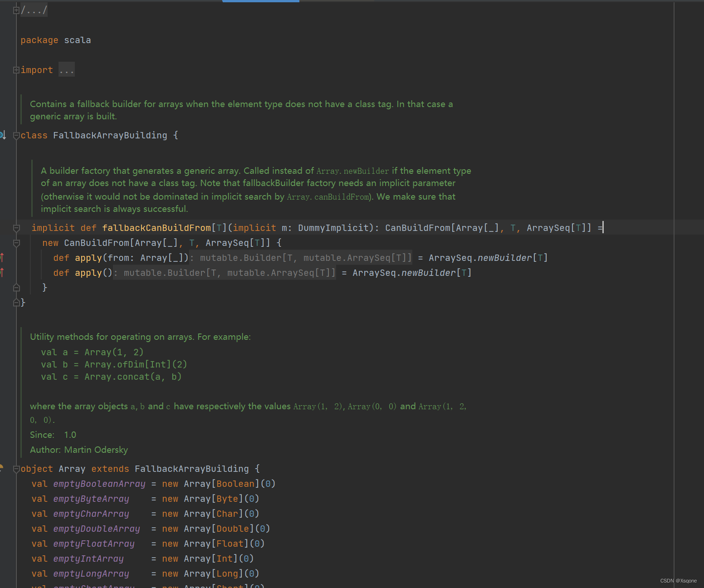Screen dimensions: 704x588
Task: Click the 'Author: Martin Odersky' doc line
Action: point(79,450)
